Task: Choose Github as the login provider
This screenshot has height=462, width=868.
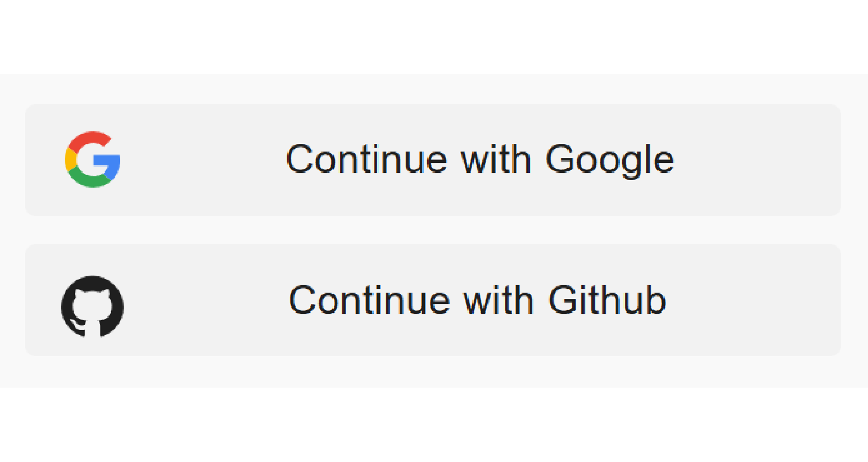Action: [433, 300]
